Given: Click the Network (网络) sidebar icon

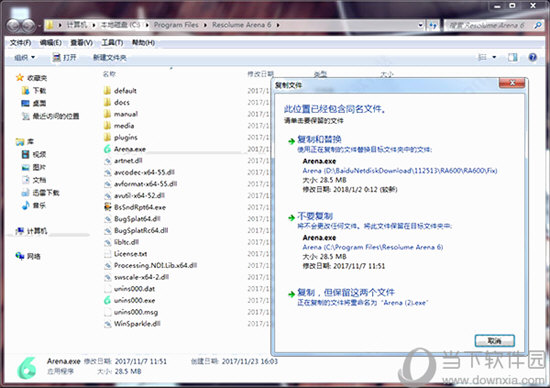Looking at the screenshot, I should point(20,256).
